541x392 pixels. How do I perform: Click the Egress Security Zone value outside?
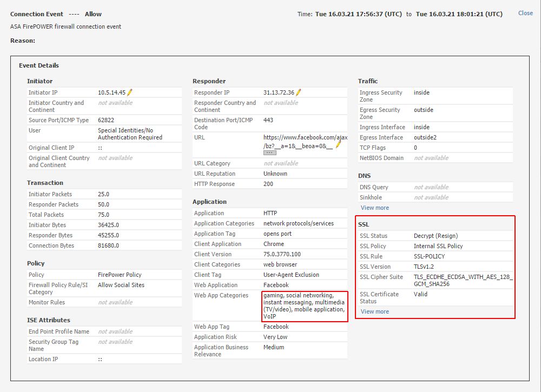pos(424,110)
